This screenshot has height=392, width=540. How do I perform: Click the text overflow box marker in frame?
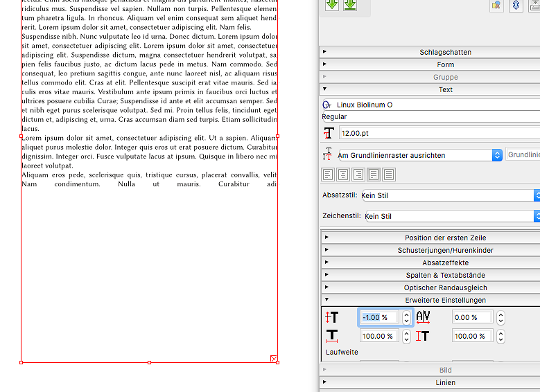273,359
